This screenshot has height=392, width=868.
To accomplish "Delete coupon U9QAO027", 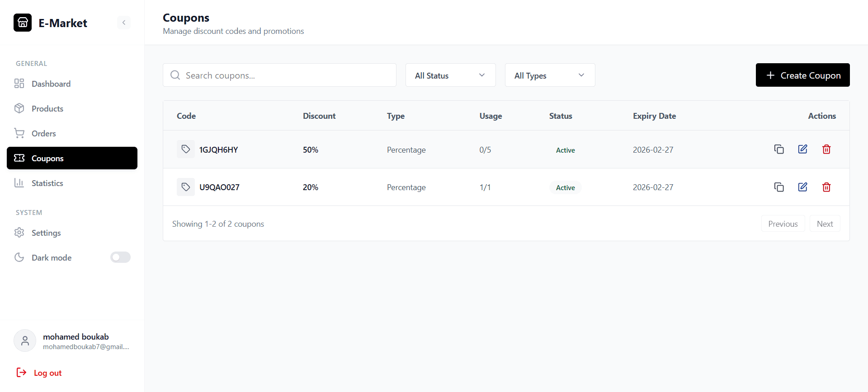I will (826, 187).
